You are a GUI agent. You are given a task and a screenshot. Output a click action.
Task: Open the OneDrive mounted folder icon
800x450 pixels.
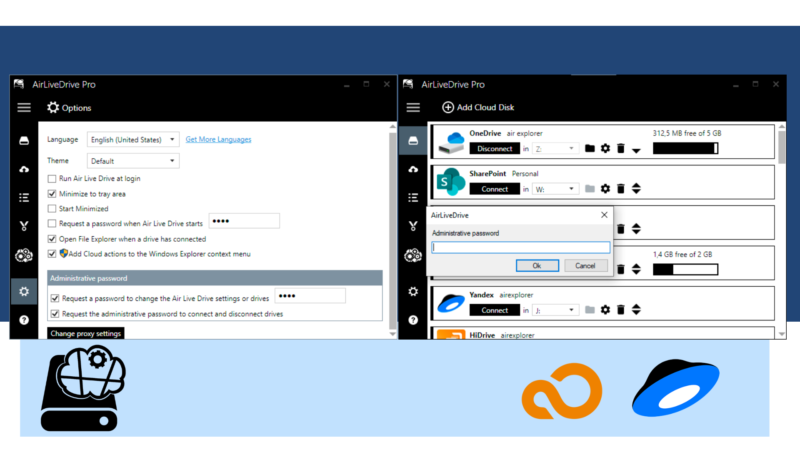coord(590,148)
